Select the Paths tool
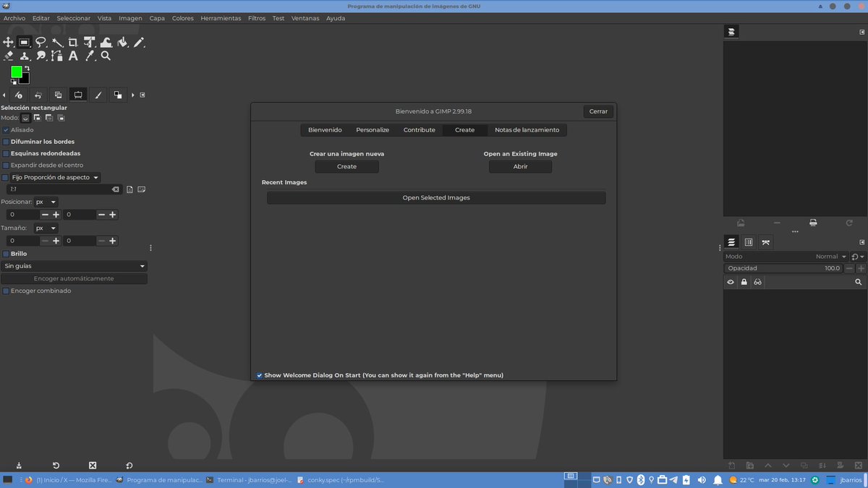The image size is (868, 488). click(56, 56)
